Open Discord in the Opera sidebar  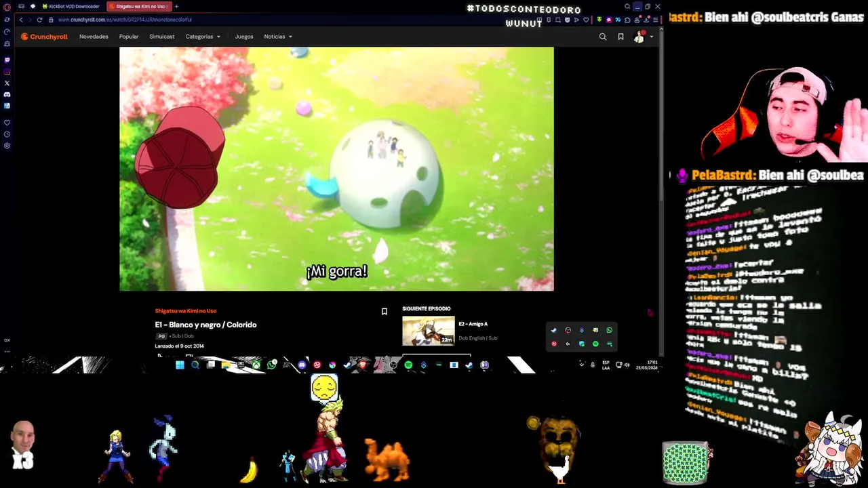coord(7,94)
